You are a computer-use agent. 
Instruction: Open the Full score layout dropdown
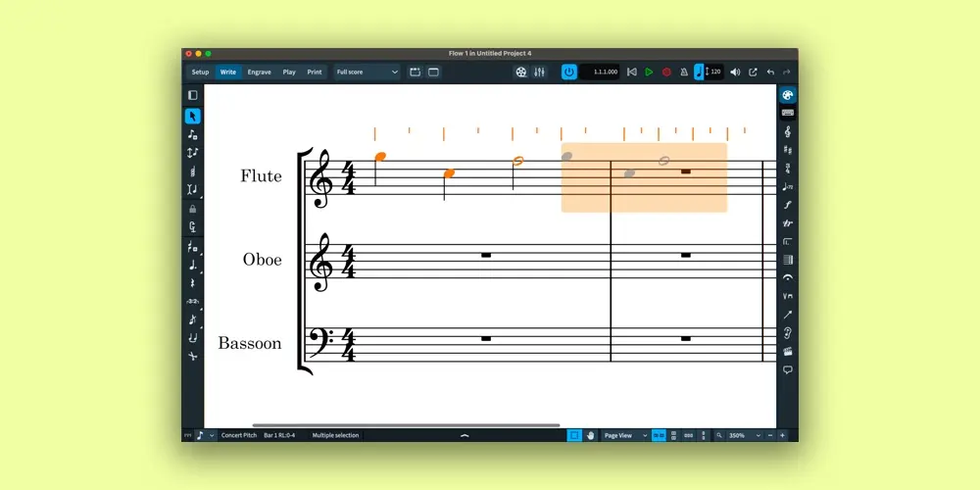(x=367, y=72)
